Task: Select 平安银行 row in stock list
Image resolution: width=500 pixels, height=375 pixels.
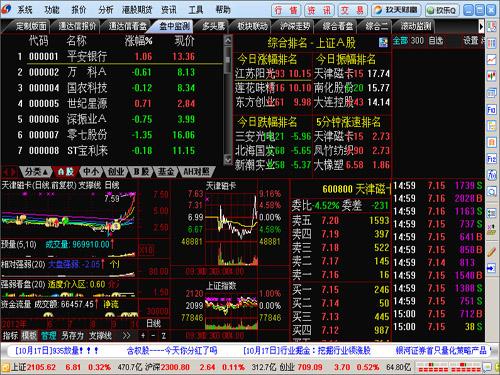Action: [x=112, y=56]
